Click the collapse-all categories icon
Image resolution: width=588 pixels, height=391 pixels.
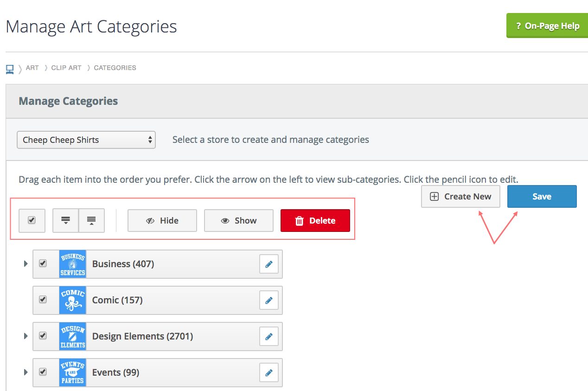(91, 220)
